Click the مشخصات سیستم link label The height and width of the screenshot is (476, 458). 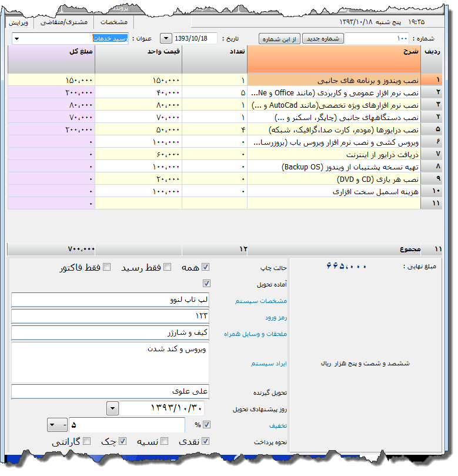(261, 301)
